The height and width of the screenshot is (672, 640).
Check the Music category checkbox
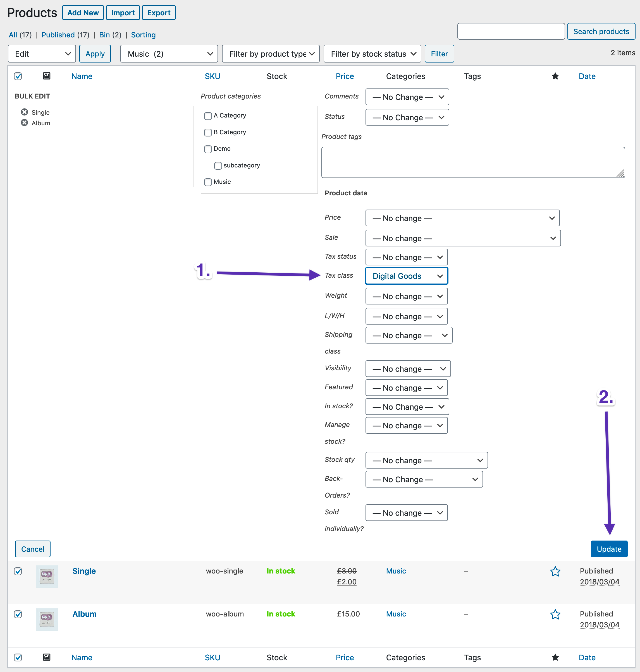tap(208, 182)
